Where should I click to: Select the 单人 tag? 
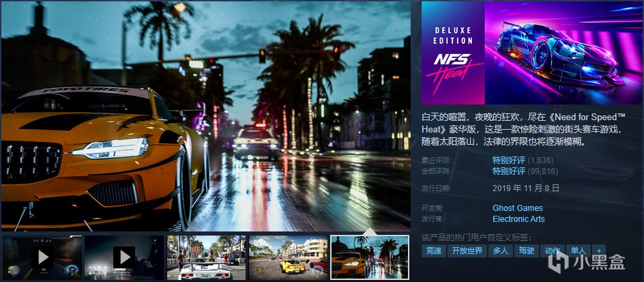(578, 251)
